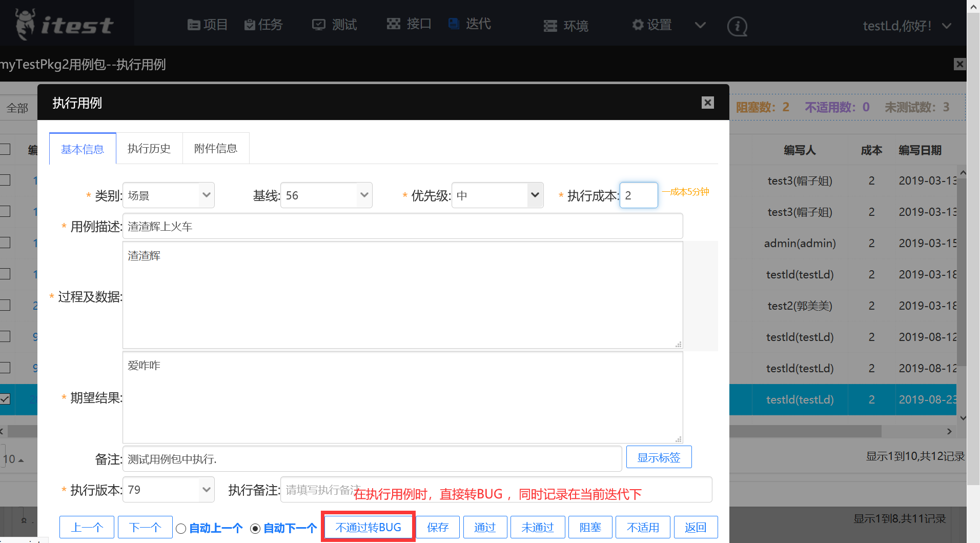Click the table vertical scrollbar up arrow
Viewport: 980px width, 543px height.
(x=963, y=173)
